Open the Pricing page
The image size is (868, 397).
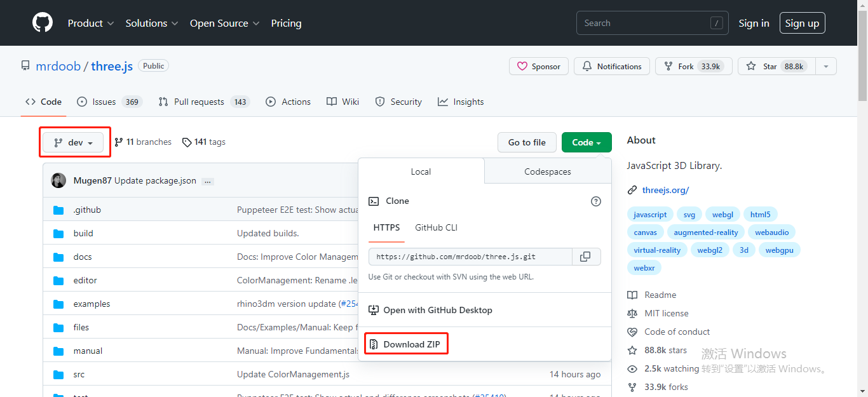click(x=286, y=23)
